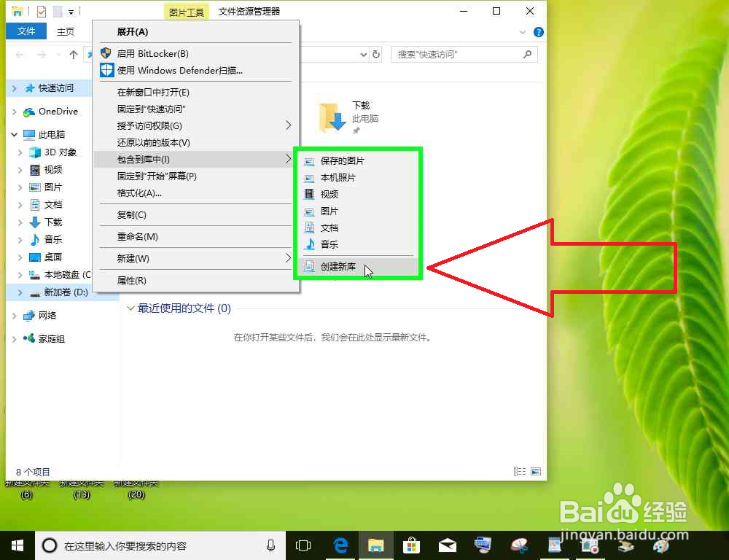Click the 保存的图片 library icon
Viewport: 729px width, 560px height.
pos(309,161)
